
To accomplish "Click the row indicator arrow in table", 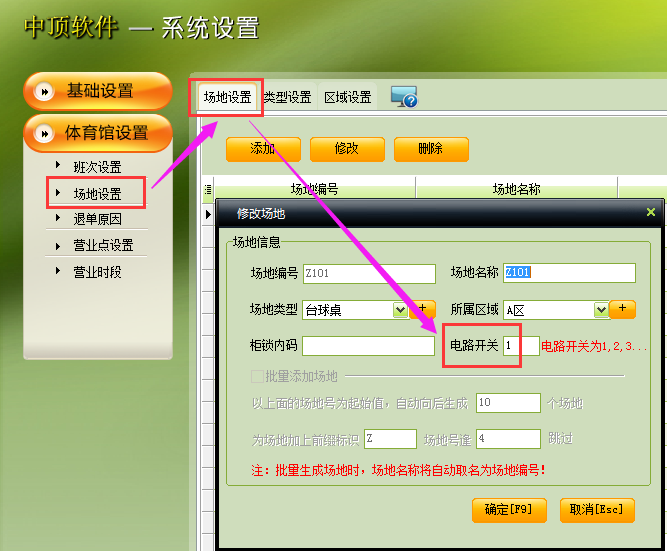I will point(208,213).
